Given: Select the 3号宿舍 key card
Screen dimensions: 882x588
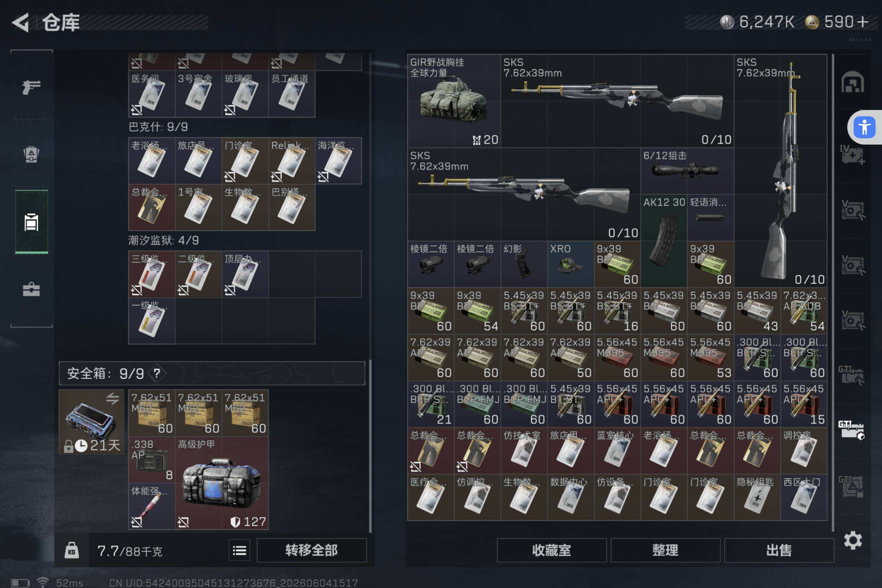Looking at the screenshot, I should click(x=198, y=94).
